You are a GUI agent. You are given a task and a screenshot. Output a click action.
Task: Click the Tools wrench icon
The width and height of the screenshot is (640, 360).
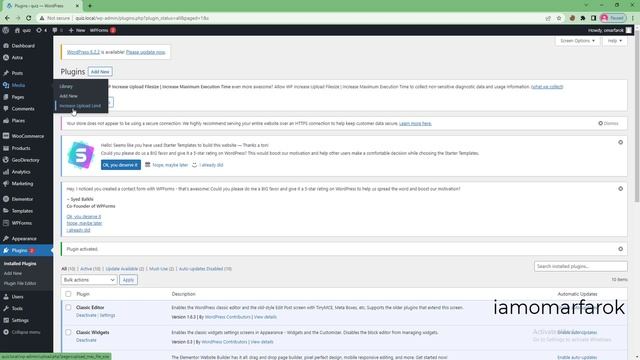coord(6,309)
